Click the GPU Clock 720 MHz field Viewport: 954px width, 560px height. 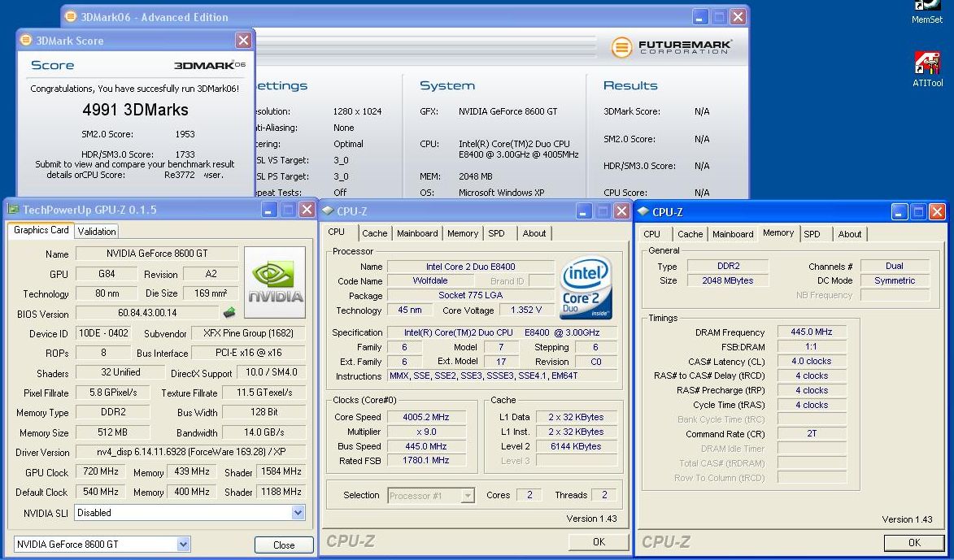[100, 471]
